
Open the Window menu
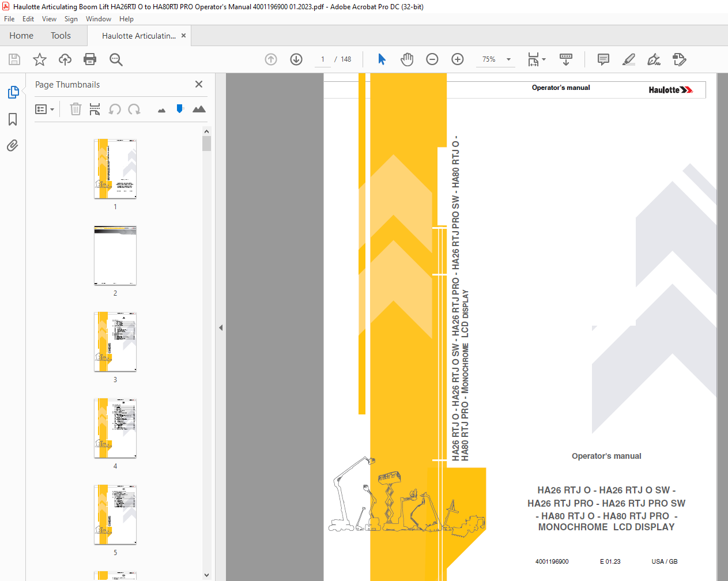(99, 19)
